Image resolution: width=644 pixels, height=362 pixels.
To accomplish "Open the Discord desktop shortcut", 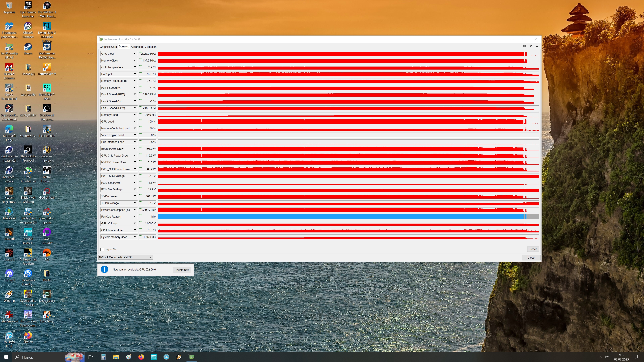I will [9, 274].
